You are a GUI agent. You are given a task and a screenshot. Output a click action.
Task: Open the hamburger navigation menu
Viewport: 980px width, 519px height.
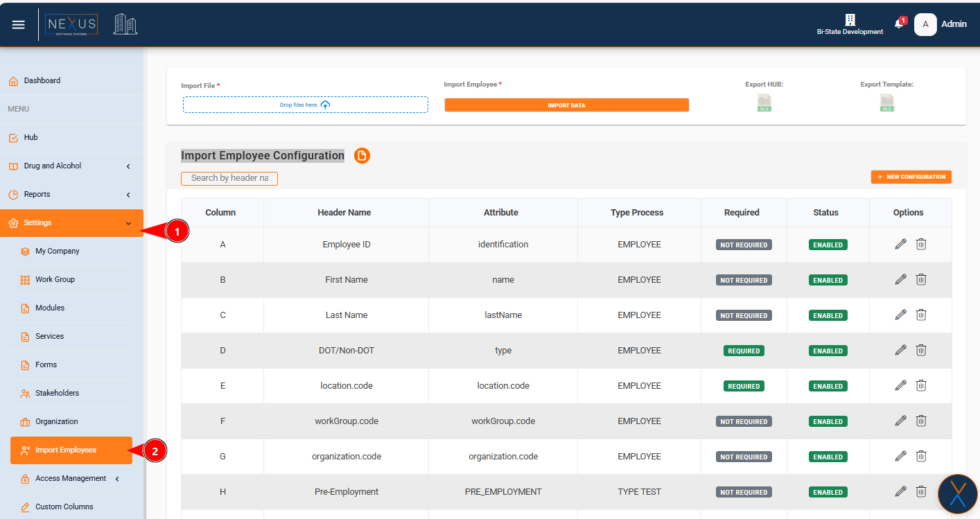coord(19,25)
